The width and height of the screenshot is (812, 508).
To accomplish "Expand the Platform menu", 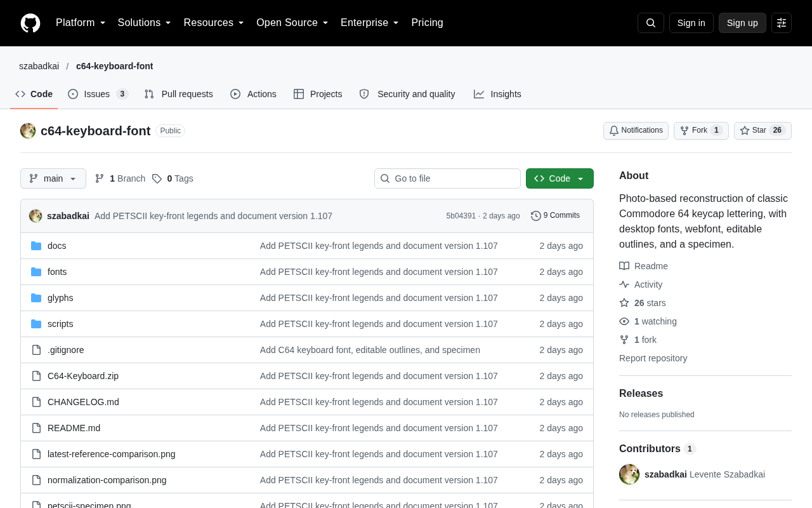I will (x=81, y=23).
